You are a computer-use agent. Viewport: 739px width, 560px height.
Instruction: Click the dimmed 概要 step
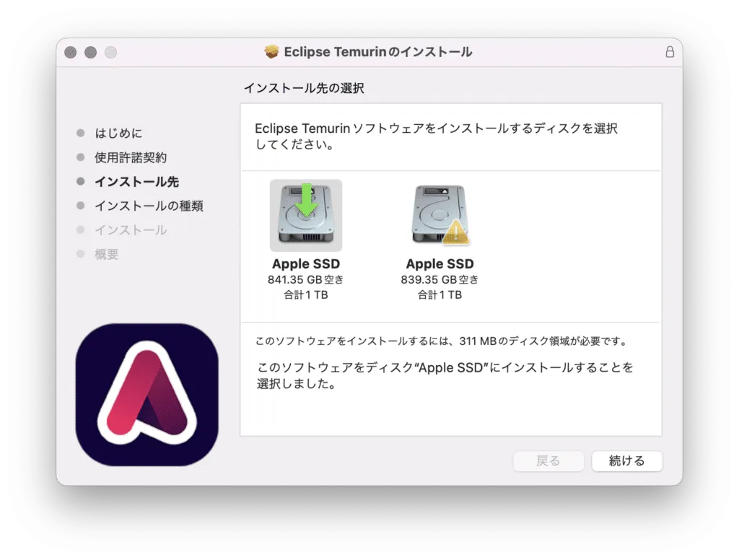point(107,255)
